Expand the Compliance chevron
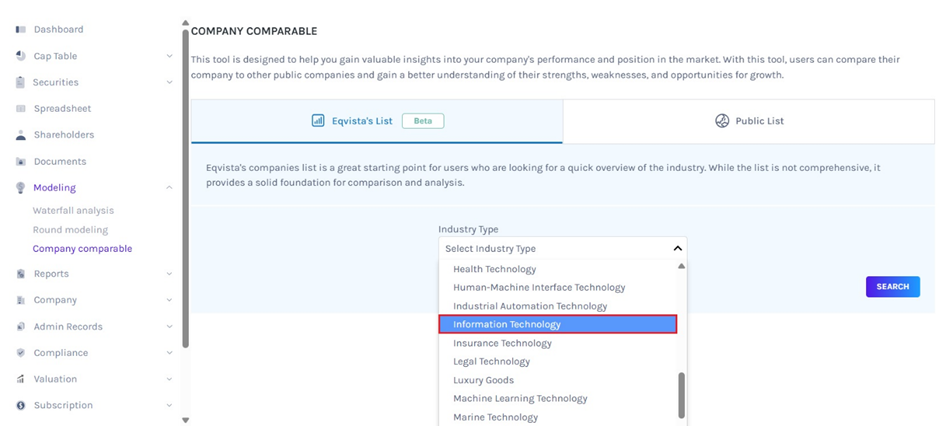 point(169,353)
